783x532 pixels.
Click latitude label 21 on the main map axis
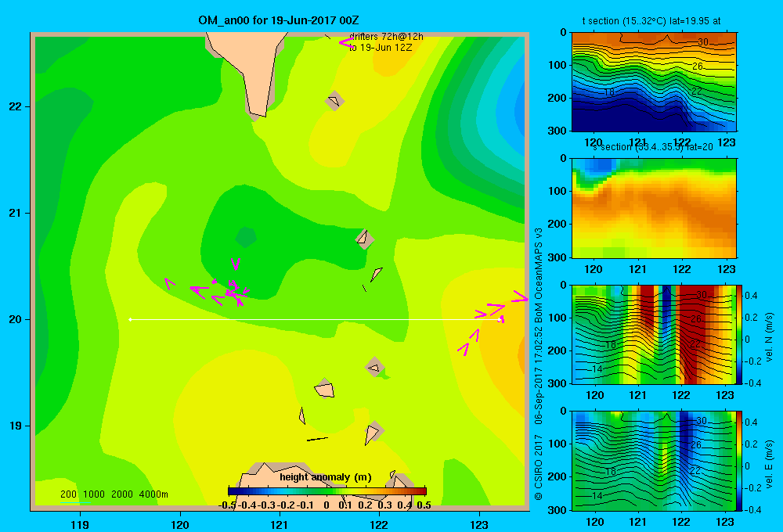(16, 213)
